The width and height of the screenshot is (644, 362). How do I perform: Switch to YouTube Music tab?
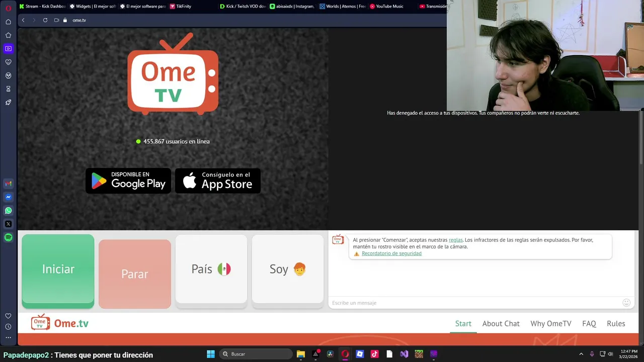pos(386,7)
